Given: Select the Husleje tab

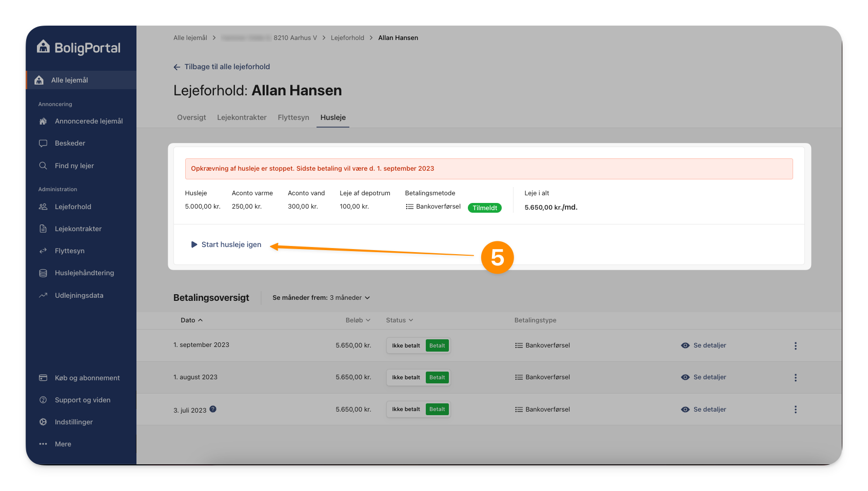Looking at the screenshot, I should [333, 117].
